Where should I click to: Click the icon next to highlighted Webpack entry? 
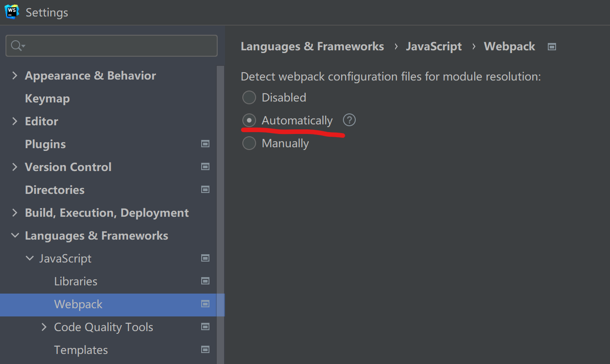click(205, 304)
